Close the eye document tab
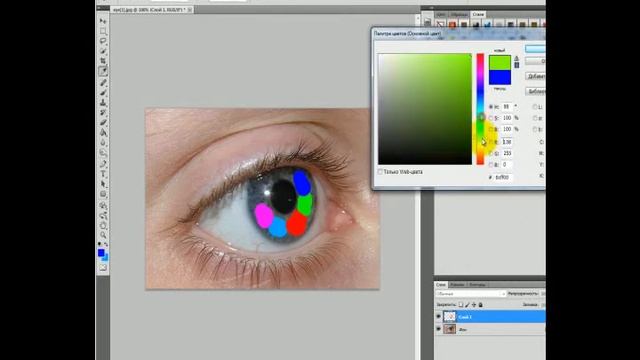 pyautogui.click(x=190, y=9)
